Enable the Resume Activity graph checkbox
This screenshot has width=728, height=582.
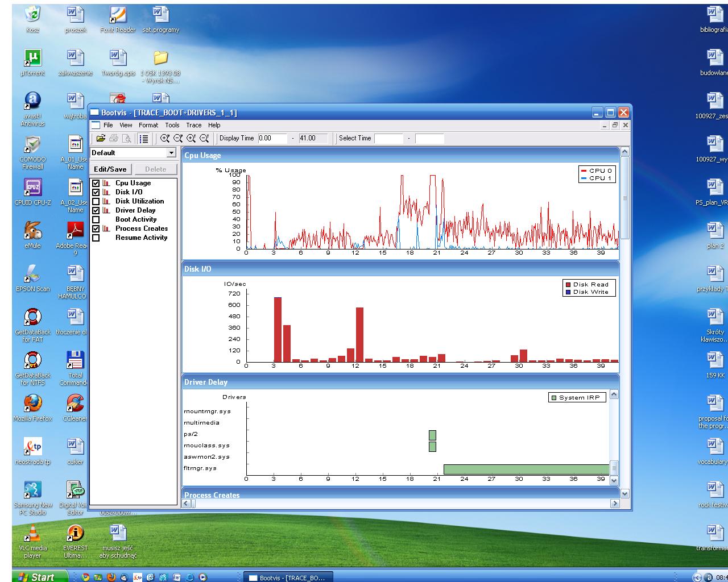[96, 238]
